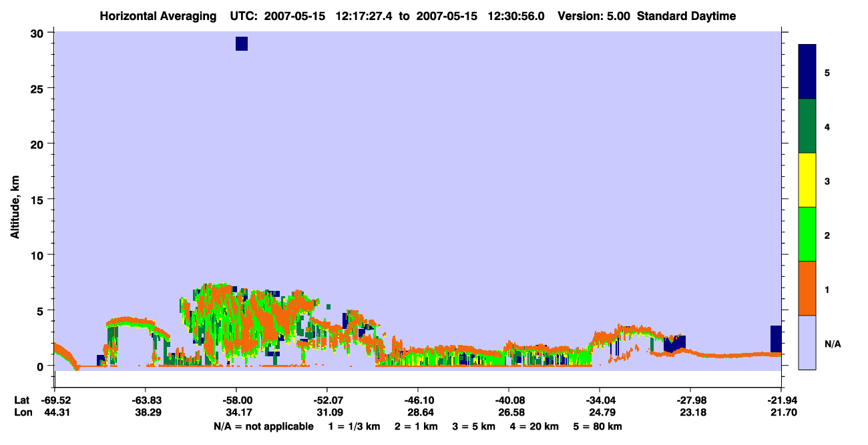Click latitude value -40.08

click(509, 400)
